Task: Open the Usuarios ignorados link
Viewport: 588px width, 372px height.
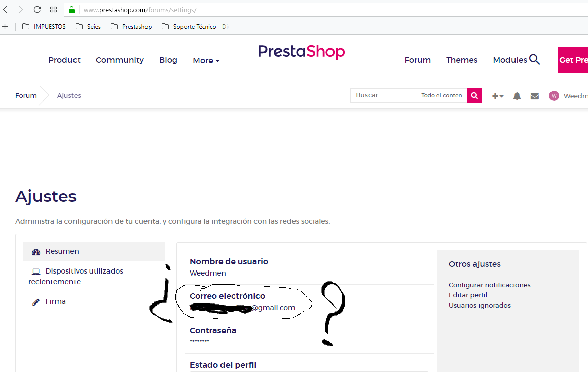Action: click(480, 305)
